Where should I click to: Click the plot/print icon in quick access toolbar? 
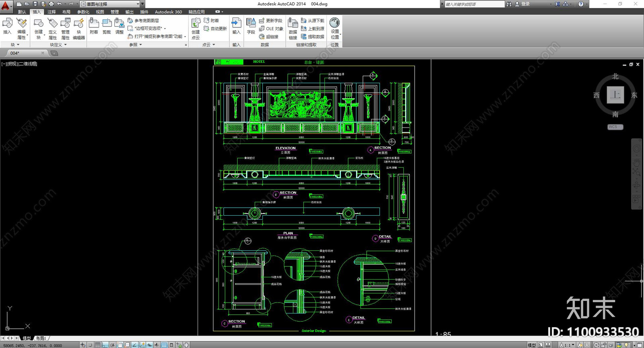point(51,4)
